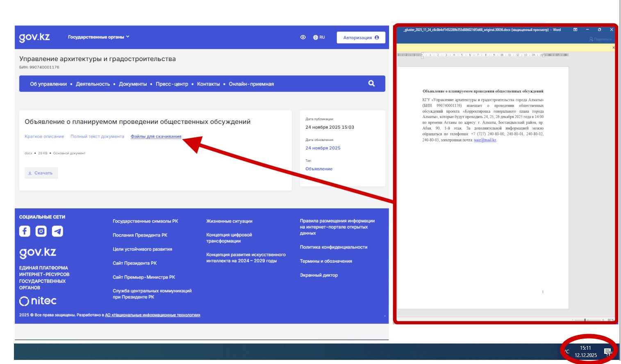Open the RU language selector
621x364 pixels.
pos(319,37)
